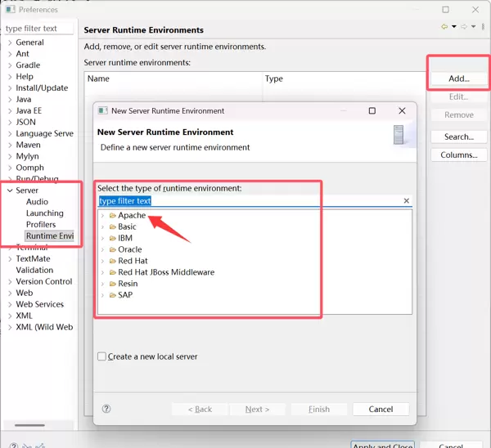Open the back history dropdown arrow

[453, 27]
